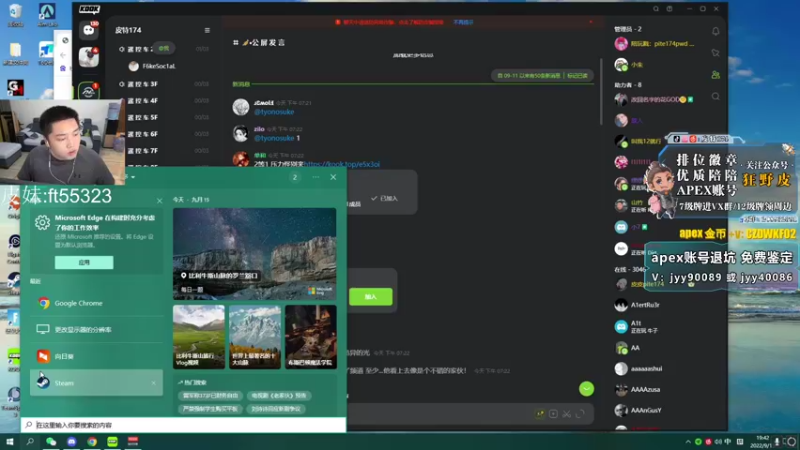
Task: Click the help icon in KOOK title bar
Action: [x=669, y=9]
